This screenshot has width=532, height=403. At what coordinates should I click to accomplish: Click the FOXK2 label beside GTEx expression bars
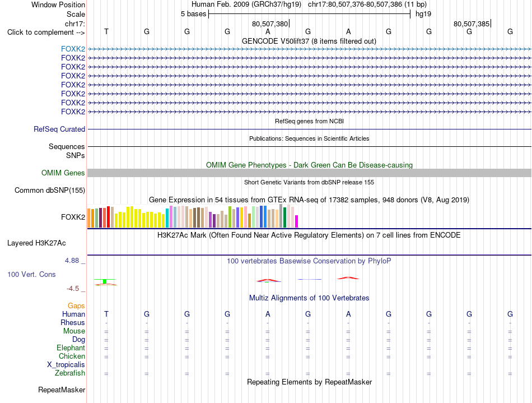73,217
